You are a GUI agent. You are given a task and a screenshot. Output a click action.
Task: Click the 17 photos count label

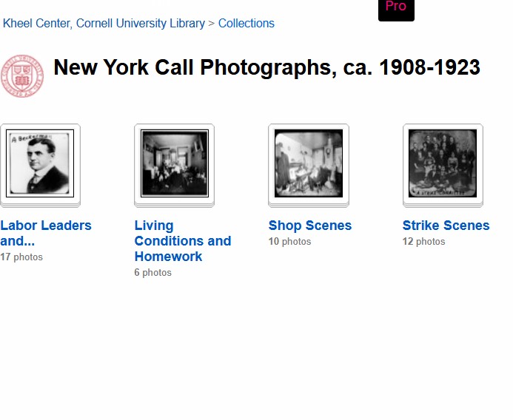click(21, 257)
